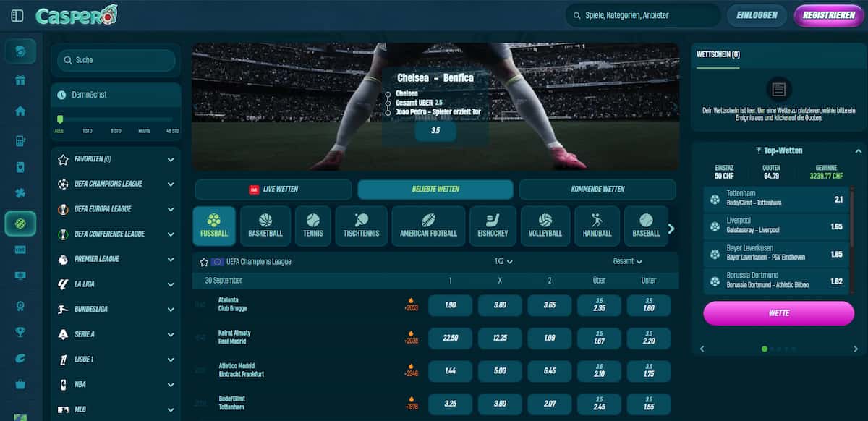The height and width of the screenshot is (421, 868).
Task: Switch to Live Wetten tab
Action: point(273,190)
